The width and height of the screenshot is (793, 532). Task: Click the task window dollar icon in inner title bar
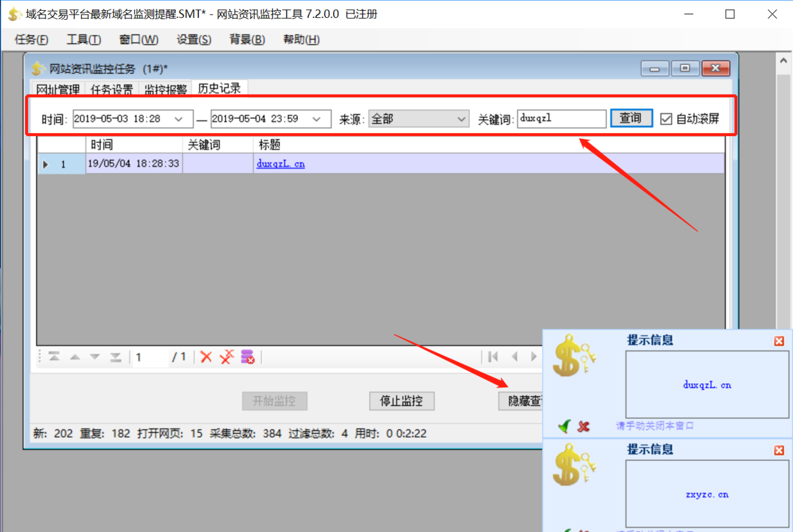(39, 68)
